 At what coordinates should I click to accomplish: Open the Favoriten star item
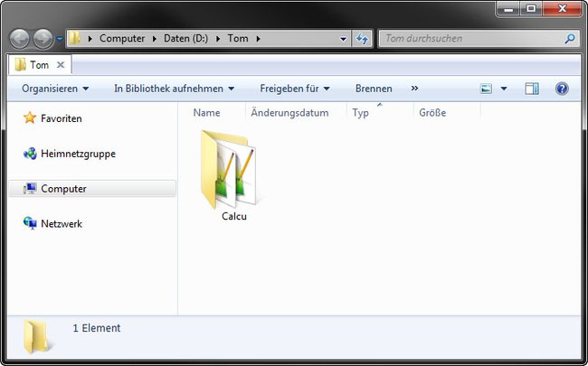point(52,118)
